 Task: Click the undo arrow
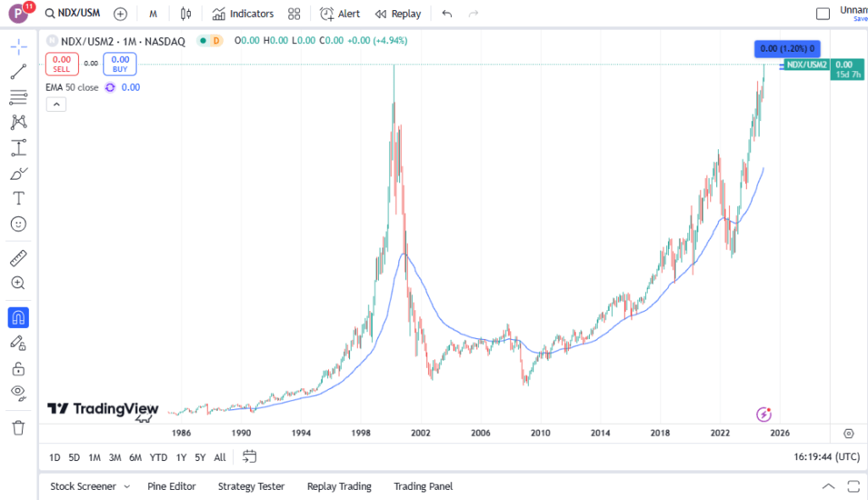[447, 14]
